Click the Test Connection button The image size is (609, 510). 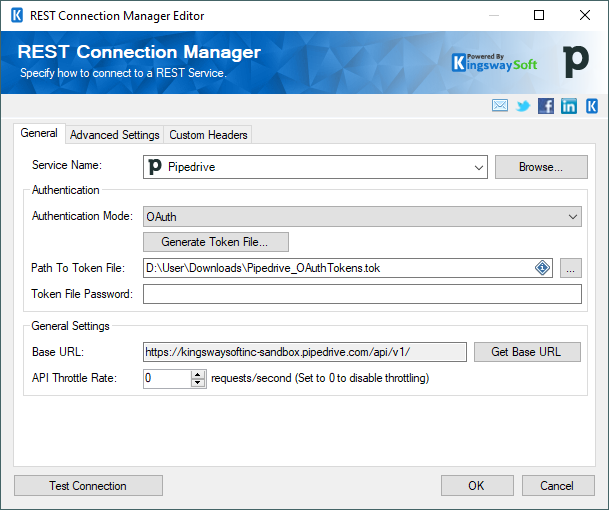(88, 486)
